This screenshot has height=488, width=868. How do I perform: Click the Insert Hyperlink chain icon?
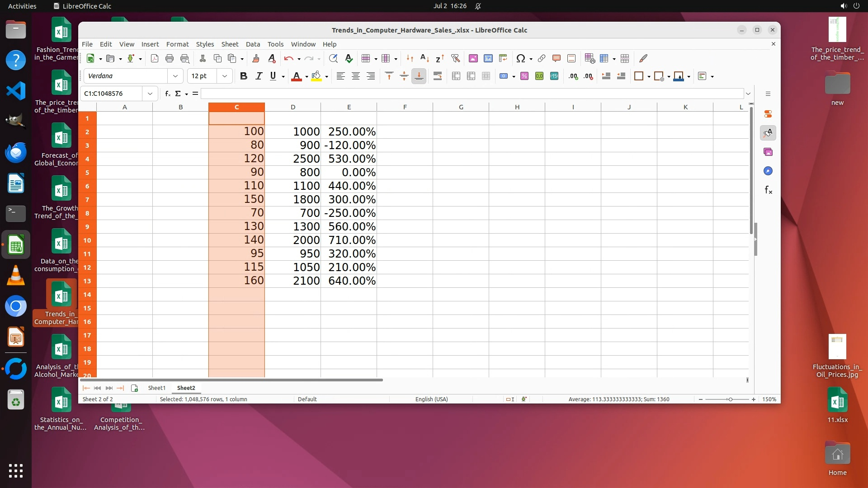point(541,58)
